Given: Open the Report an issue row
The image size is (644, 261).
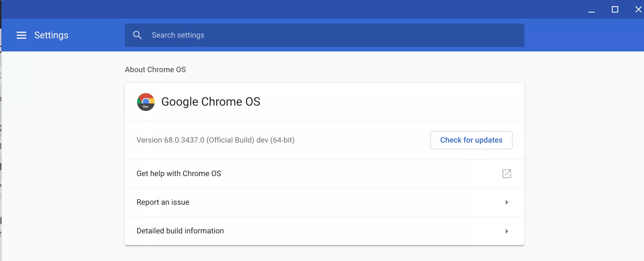Looking at the screenshot, I should pos(163,202).
